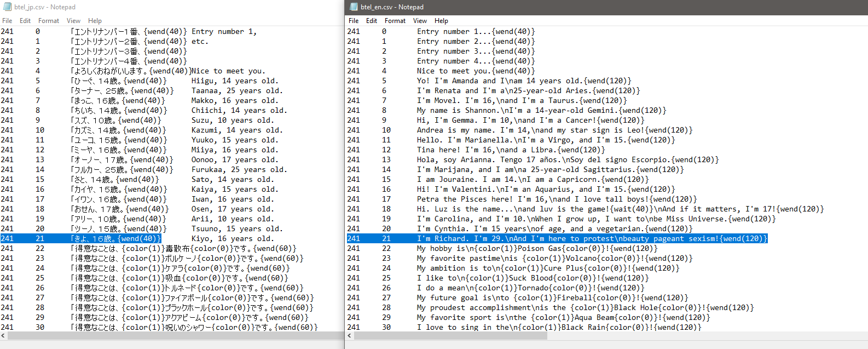Click the horizontal scrollbar thumb in btel_en.csv window
868x349 pixels.
451,335
